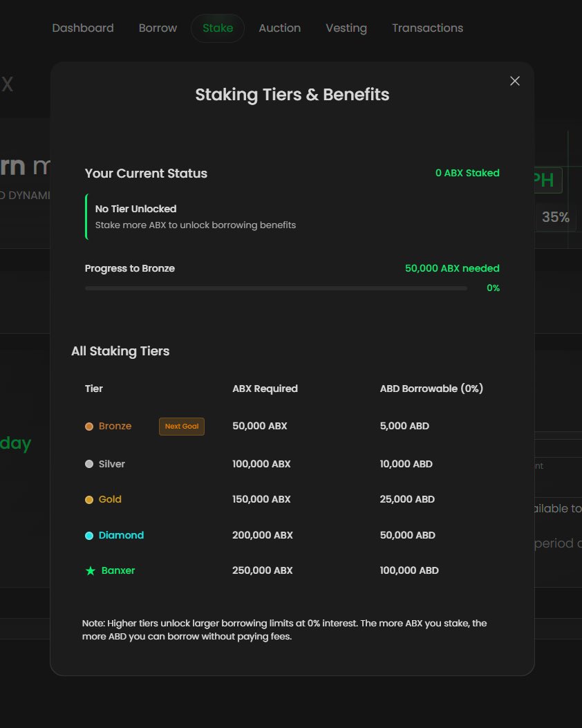582x728 pixels.
Task: Click the 0% progress value
Action: [x=493, y=288]
